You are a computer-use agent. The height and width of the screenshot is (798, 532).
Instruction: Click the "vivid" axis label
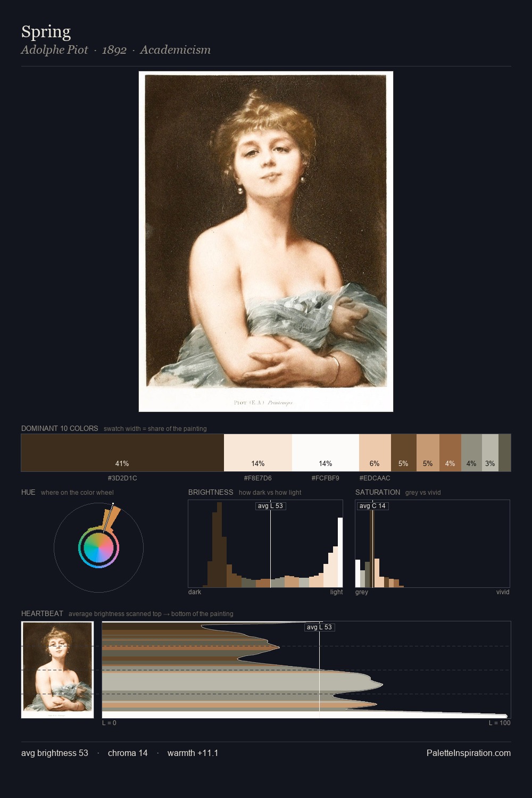pyautogui.click(x=503, y=592)
